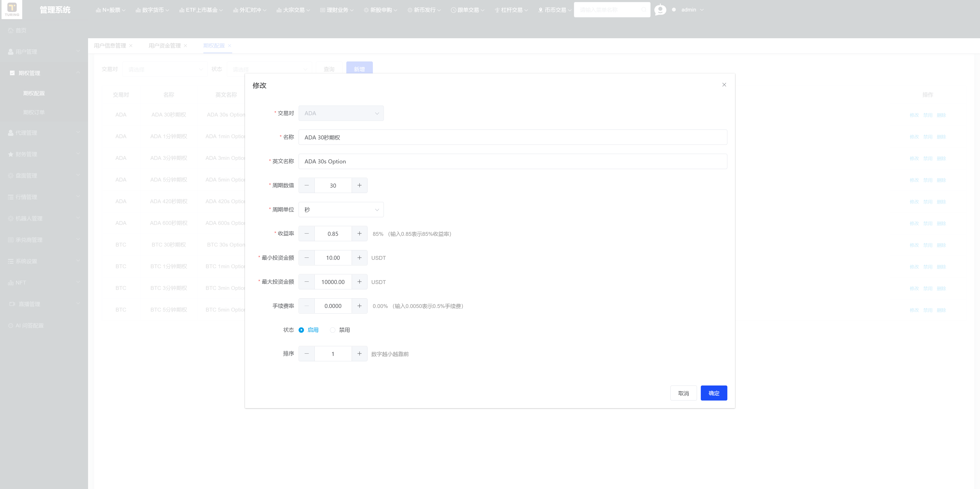
Task: Increase 最小投资金额 with plus button
Action: click(360, 258)
